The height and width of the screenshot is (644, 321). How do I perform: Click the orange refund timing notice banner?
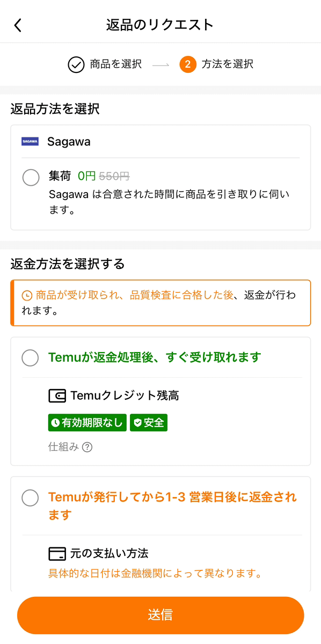[x=160, y=303]
